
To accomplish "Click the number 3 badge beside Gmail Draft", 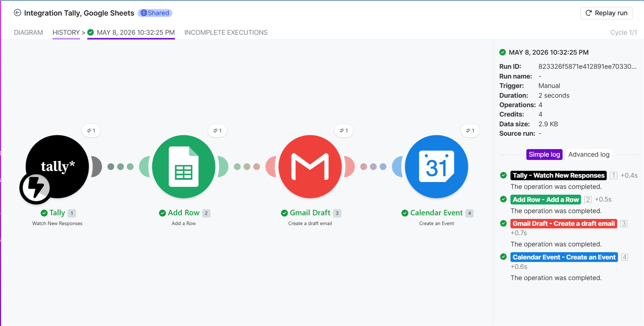I will pyautogui.click(x=337, y=213).
